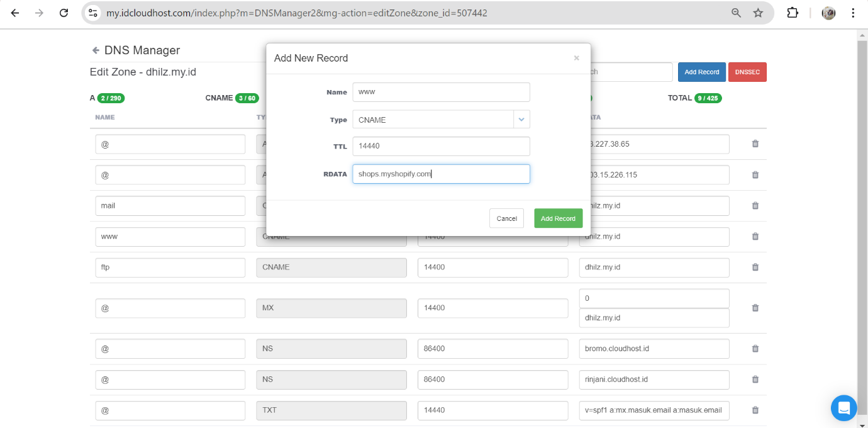
Task: Click the ftp row data field dhilz.my.id
Action: pos(654,267)
